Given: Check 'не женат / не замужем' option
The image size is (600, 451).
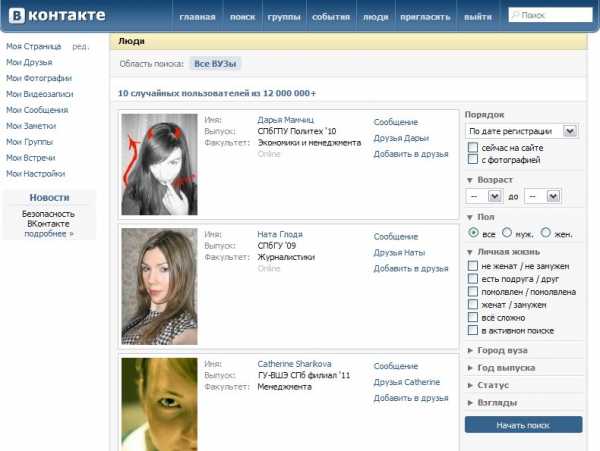Looking at the screenshot, I should 473,265.
